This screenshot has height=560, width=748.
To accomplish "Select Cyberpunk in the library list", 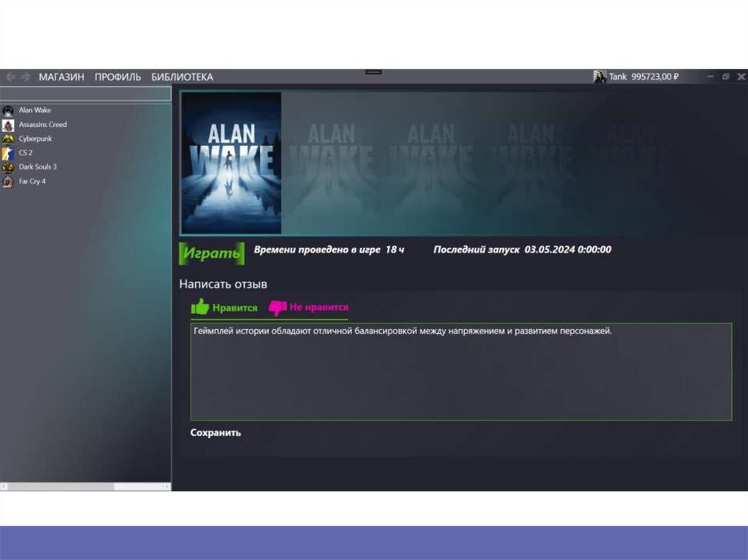I will [x=35, y=139].
